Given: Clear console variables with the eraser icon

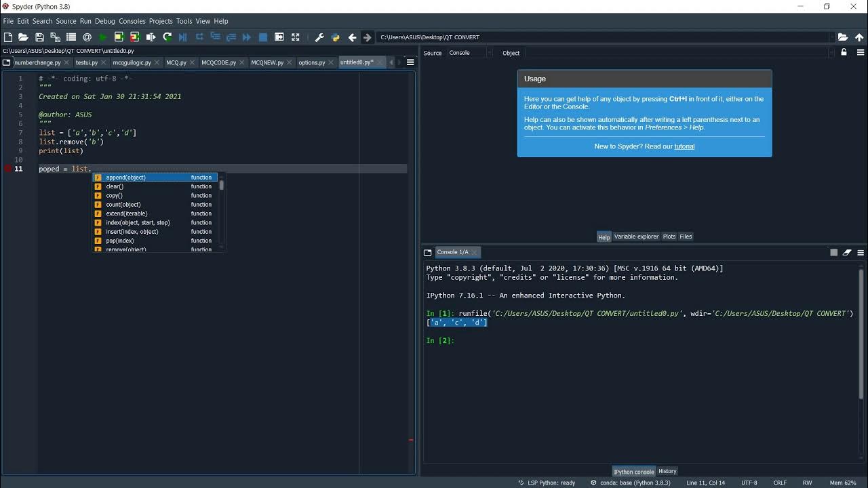Looking at the screenshot, I should [x=847, y=252].
